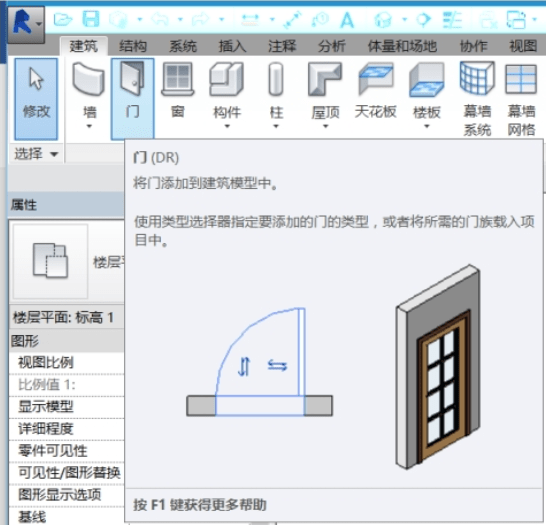Select the 视图比例 property row
Image resolution: width=546 pixels, height=525 pixels.
pyautogui.click(x=66, y=363)
